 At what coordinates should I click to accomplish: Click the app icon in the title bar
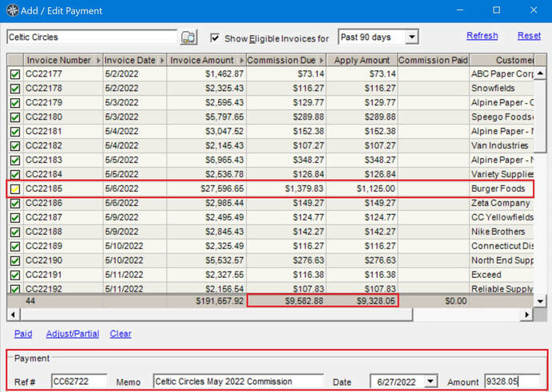[12, 10]
